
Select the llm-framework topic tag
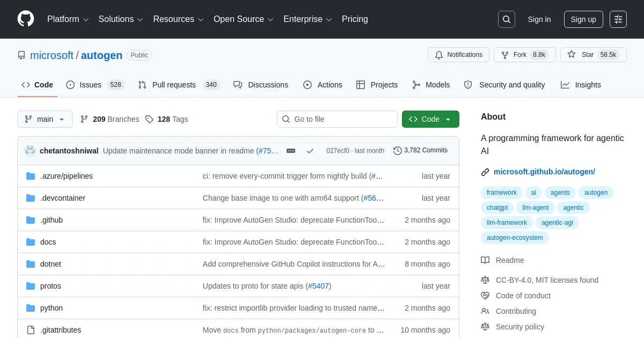[x=507, y=223]
